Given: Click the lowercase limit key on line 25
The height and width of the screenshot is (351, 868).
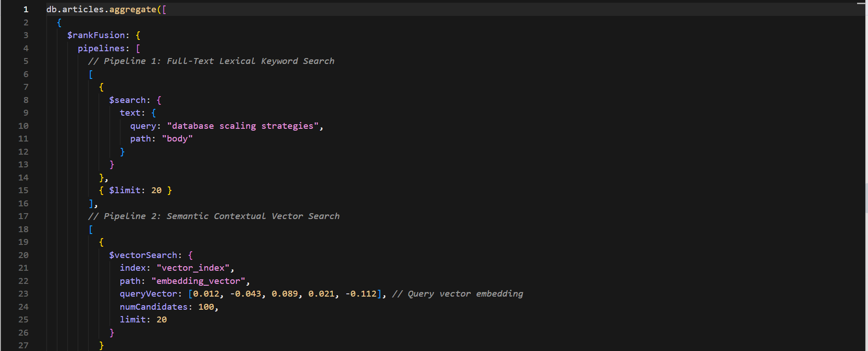Looking at the screenshot, I should point(133,320).
